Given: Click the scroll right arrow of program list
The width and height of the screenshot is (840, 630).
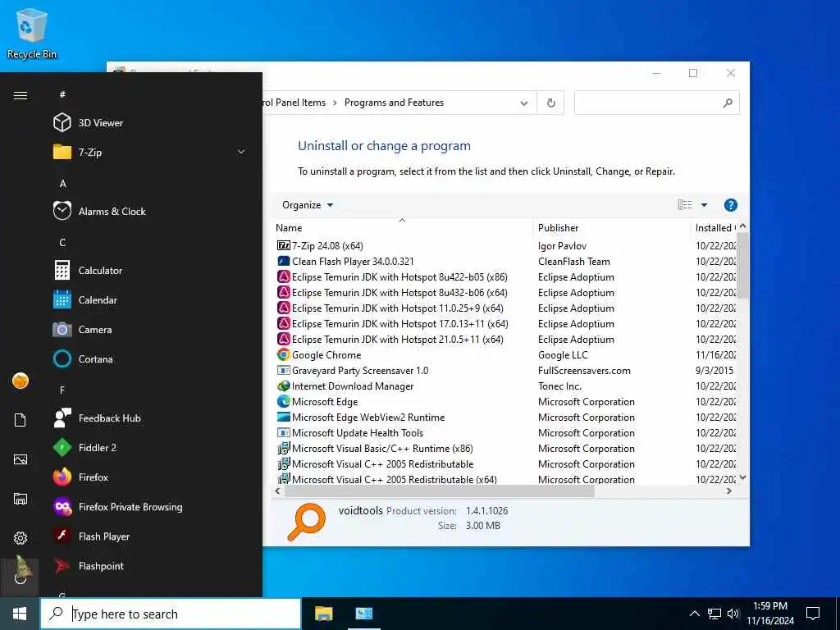Looking at the screenshot, I should click(729, 491).
